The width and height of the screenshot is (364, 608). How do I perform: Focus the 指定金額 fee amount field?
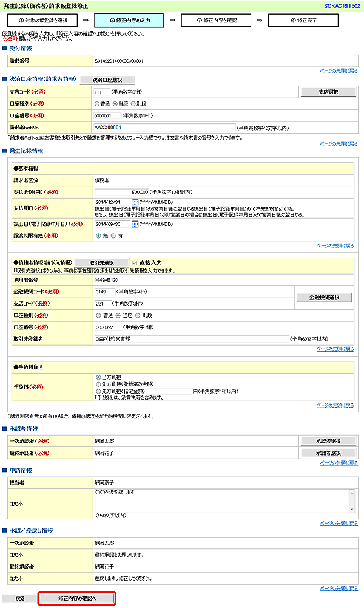tap(170, 392)
